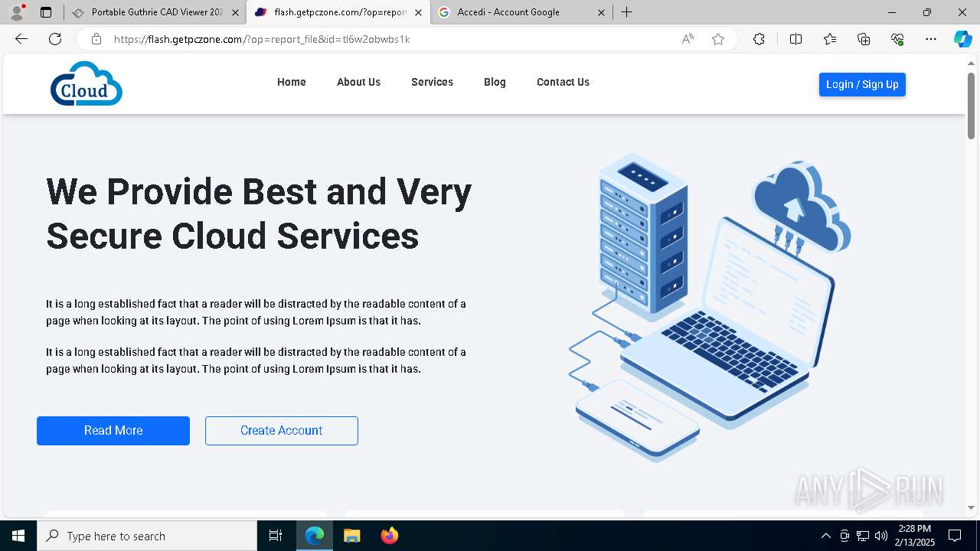Close the flash.getpczone.com tab

(418, 12)
